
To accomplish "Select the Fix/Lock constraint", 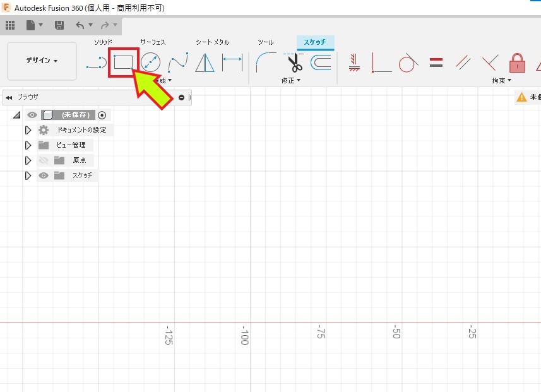I will [516, 64].
